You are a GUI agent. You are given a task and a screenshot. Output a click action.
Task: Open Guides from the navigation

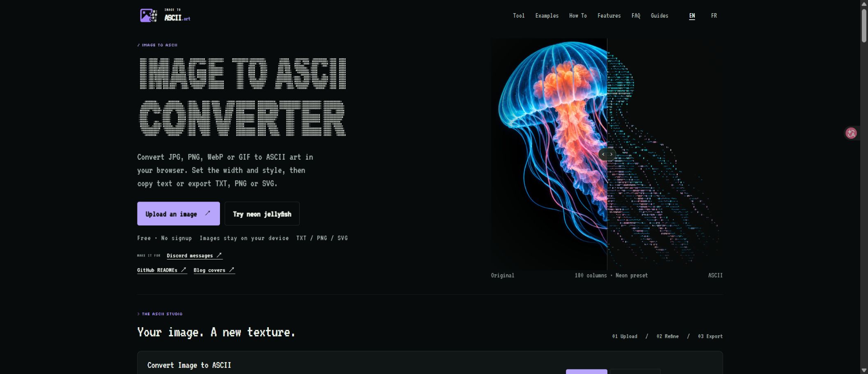tap(660, 16)
